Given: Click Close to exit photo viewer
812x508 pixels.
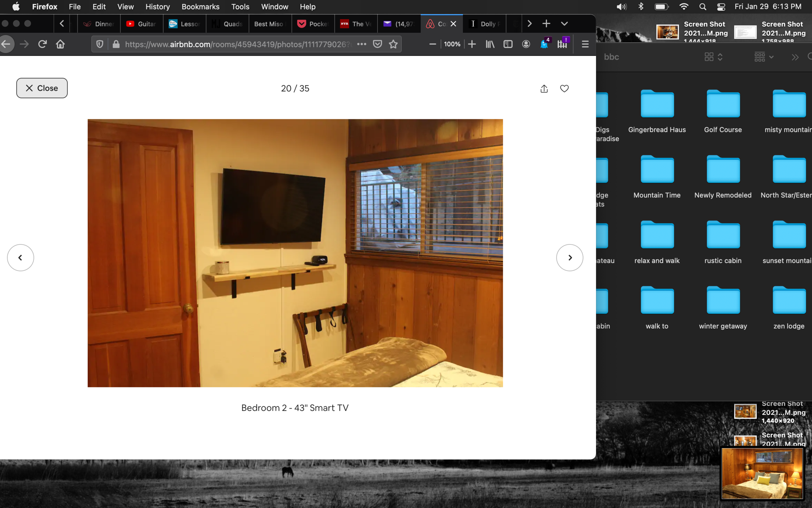Looking at the screenshot, I should tap(42, 88).
